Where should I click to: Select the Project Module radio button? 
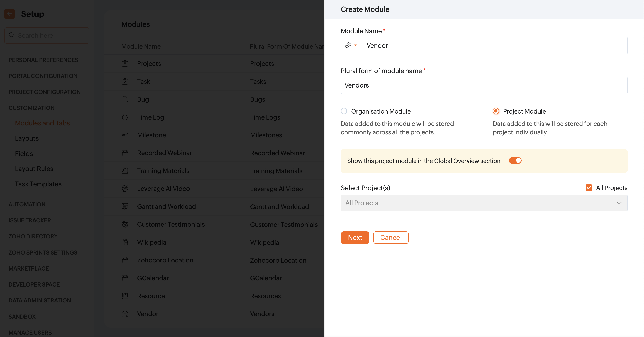(x=496, y=111)
